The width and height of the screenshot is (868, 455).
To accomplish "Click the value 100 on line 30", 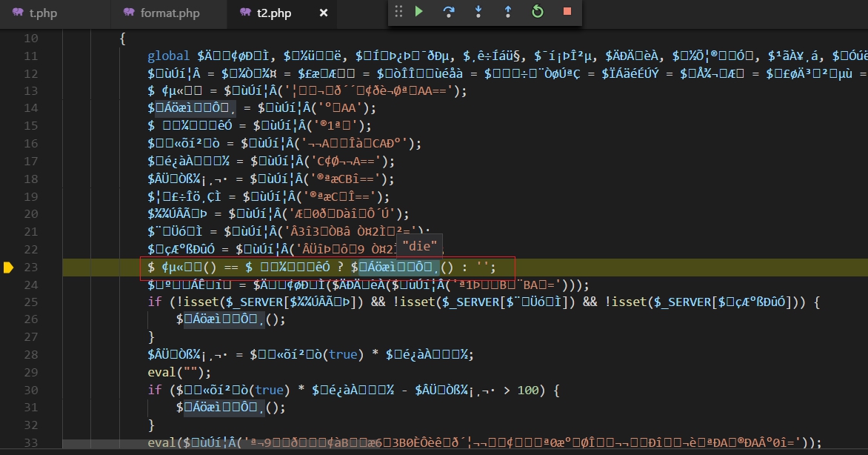I will (528, 390).
